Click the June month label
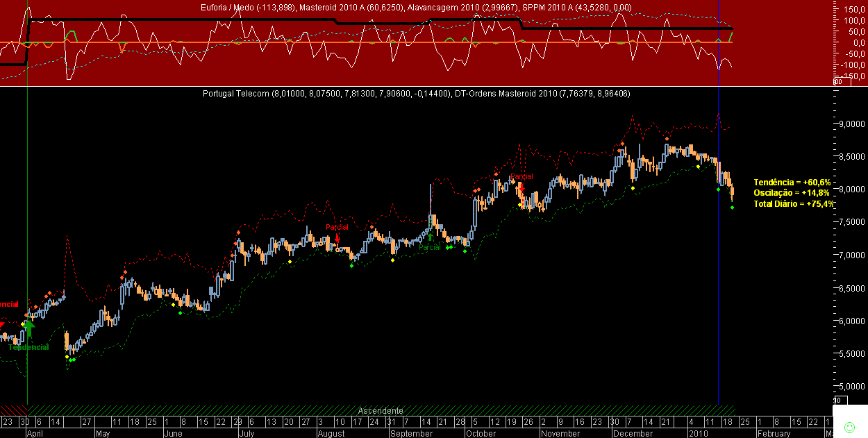The image size is (868, 438). tap(173, 433)
